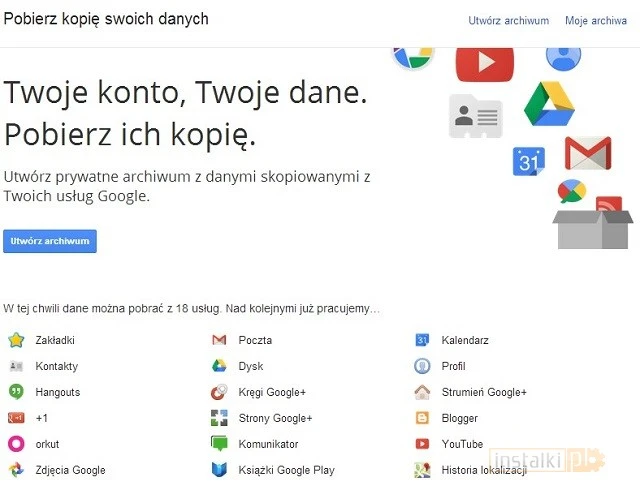Screen dimensions: 640x503
Task: Click the red +1 icon
Action: tap(16, 418)
